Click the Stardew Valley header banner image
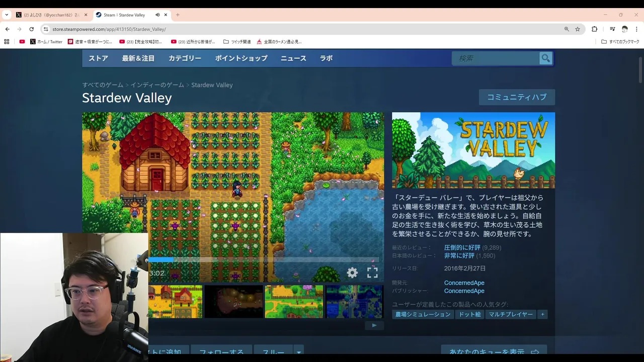644x362 pixels. click(x=473, y=150)
